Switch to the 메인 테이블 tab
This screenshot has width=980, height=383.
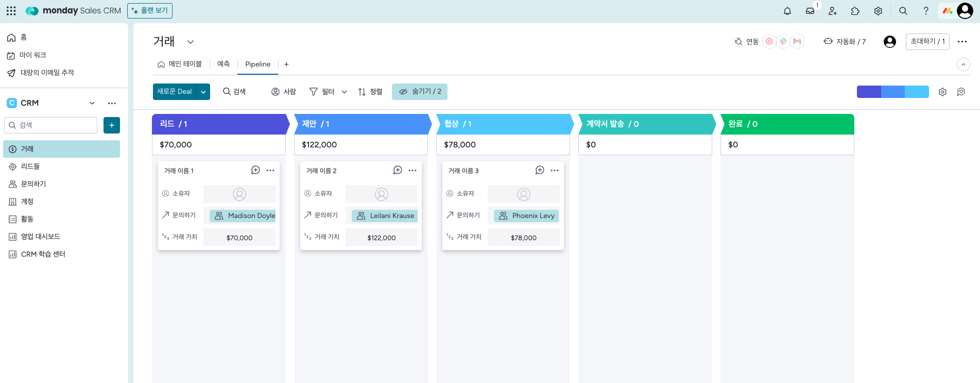tap(180, 64)
